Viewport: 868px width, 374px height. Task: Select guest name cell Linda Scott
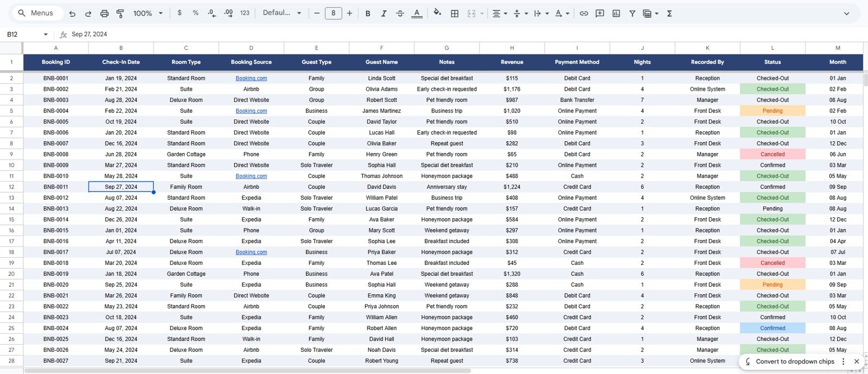(x=381, y=78)
